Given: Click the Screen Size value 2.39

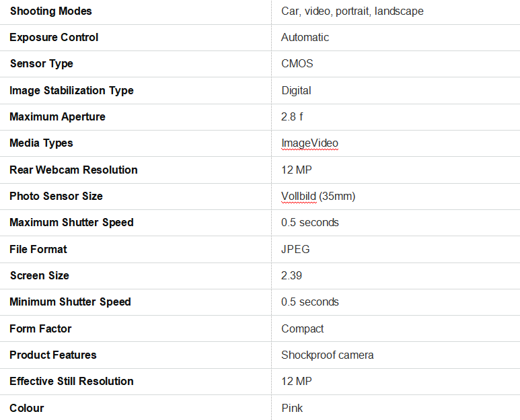Looking at the screenshot, I should point(291,275).
